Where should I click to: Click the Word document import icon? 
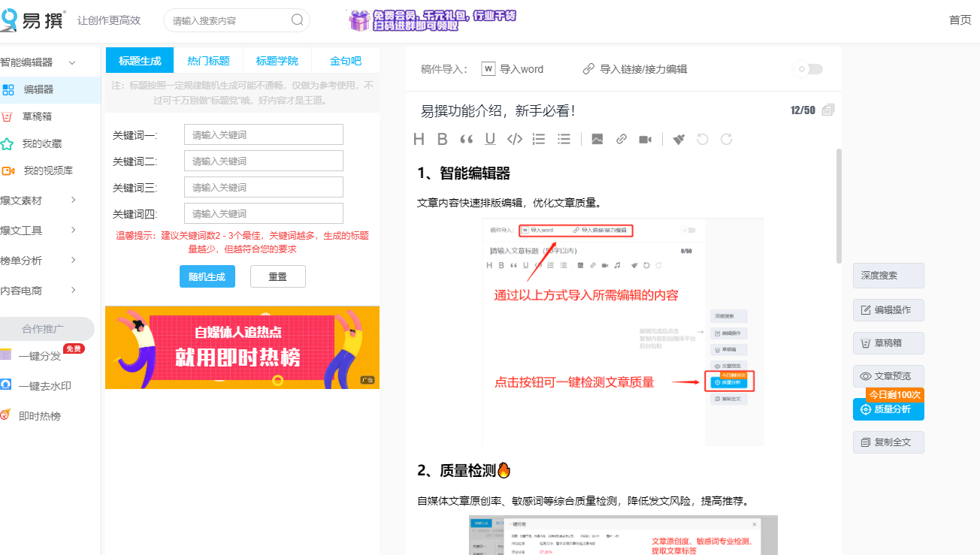(x=488, y=69)
